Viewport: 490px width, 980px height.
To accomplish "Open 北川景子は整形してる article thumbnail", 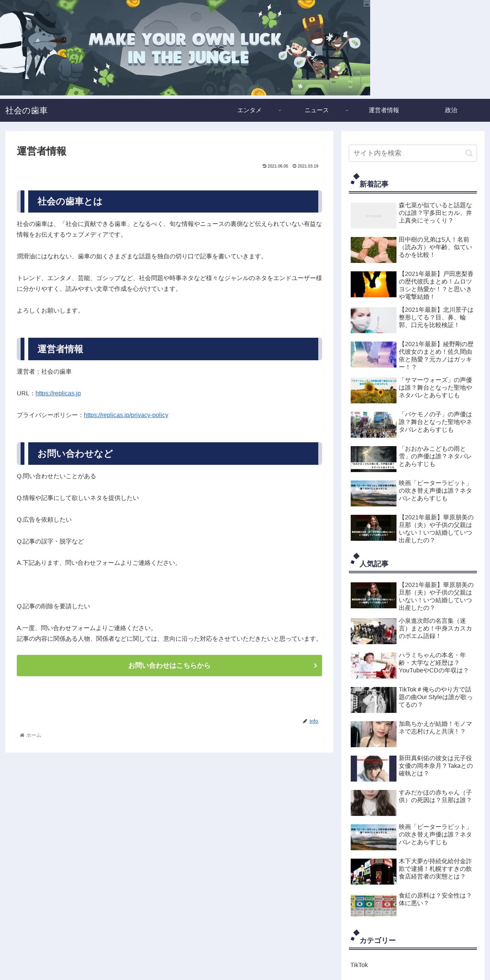I will click(373, 320).
